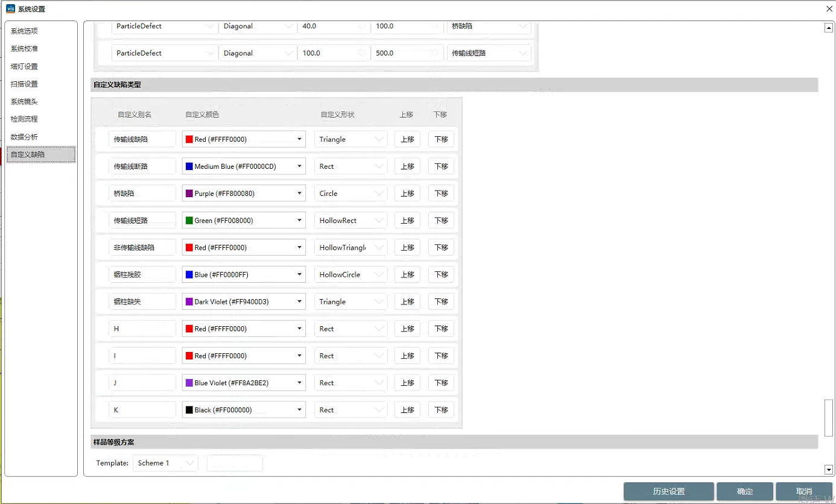Click 上移 on the J row
This screenshot has height=504, width=836.
[x=407, y=383]
